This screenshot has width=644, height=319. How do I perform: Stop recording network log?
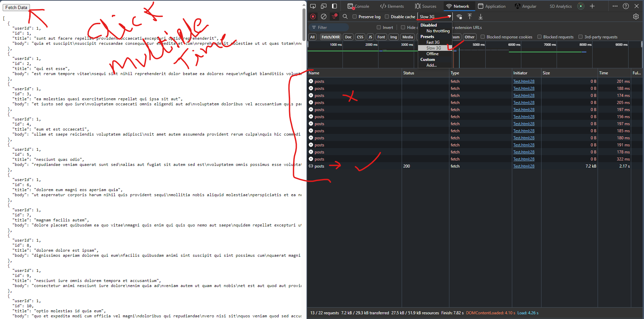click(x=313, y=16)
